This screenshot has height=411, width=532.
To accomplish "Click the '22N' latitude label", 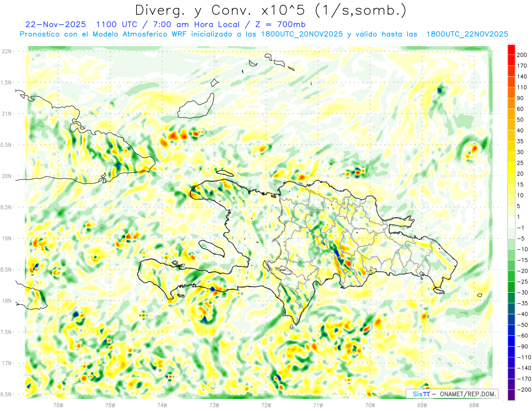I will click(6, 51).
